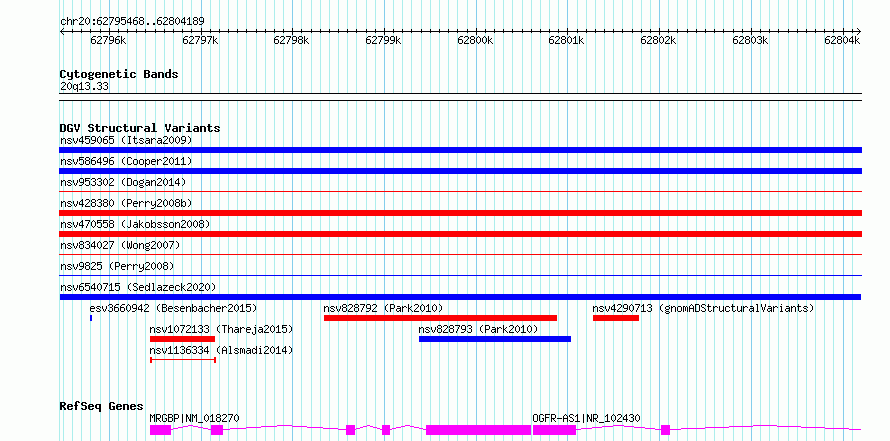
Task: Select nsv428380 (Perry2008b) label
Action: (126, 204)
